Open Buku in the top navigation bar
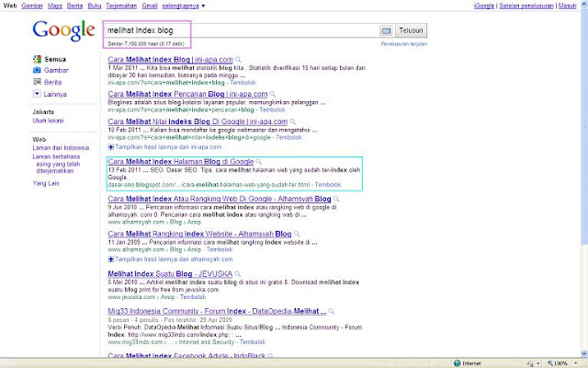 [95, 6]
